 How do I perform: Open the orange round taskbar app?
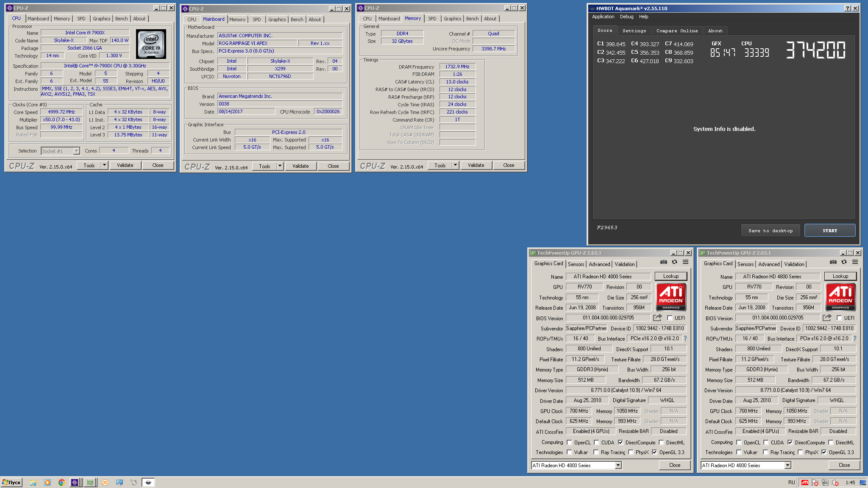pyautogui.click(x=105, y=482)
